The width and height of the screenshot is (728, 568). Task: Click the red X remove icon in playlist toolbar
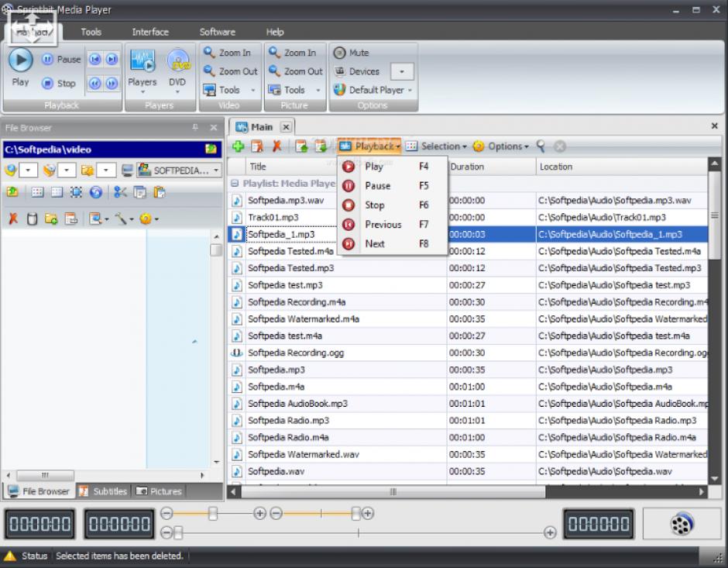click(x=276, y=146)
